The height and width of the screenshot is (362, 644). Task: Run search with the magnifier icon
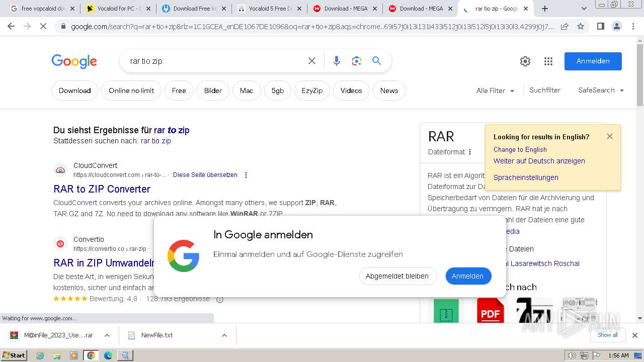click(x=376, y=61)
